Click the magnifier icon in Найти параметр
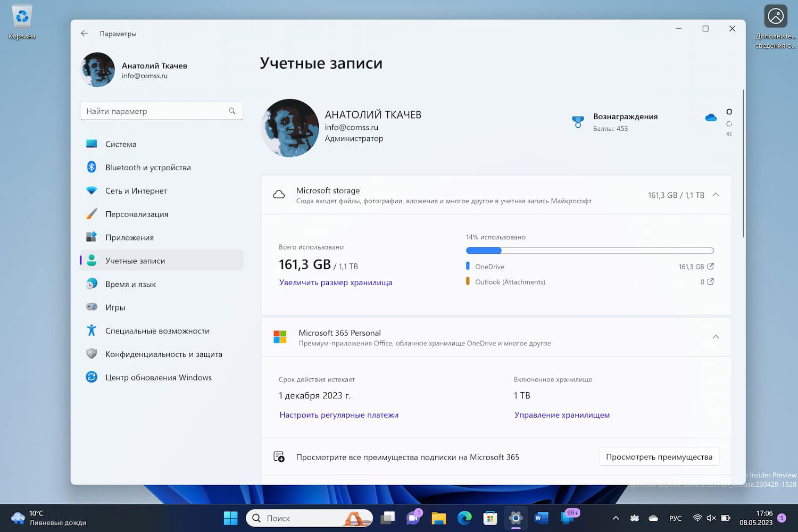The height and width of the screenshot is (532, 798). click(232, 111)
